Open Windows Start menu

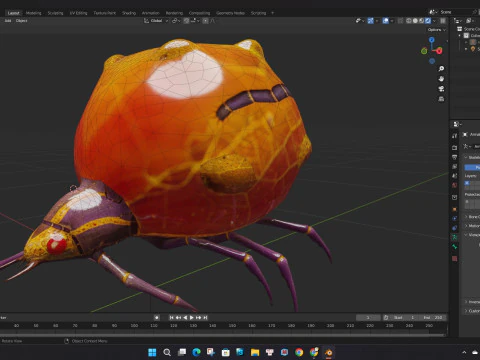click(152, 352)
